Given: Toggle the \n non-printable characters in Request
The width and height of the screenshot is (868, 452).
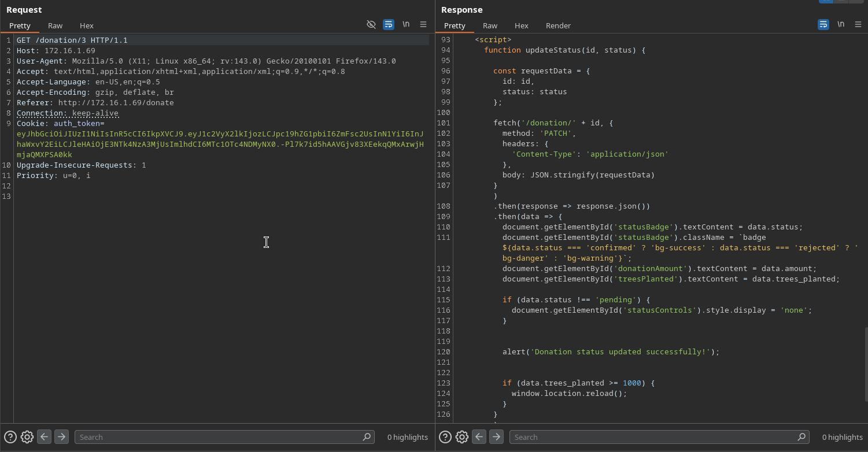Looking at the screenshot, I should 406,24.
